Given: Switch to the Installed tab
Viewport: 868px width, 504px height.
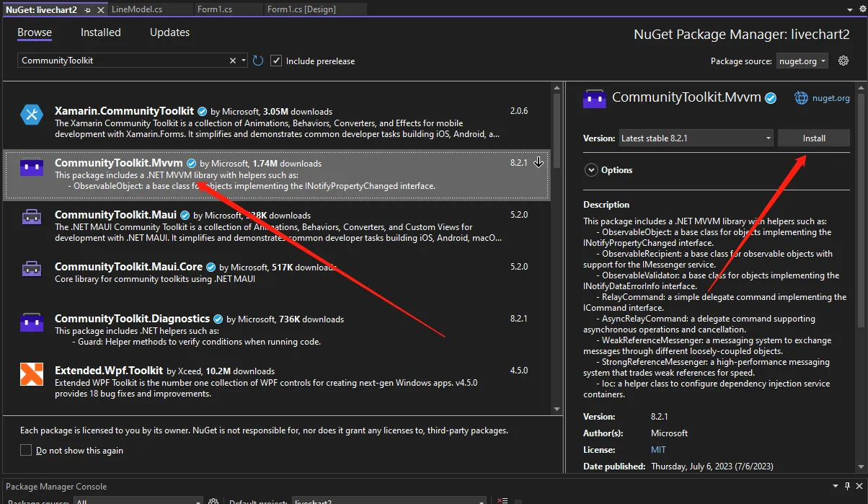Looking at the screenshot, I should pyautogui.click(x=101, y=32).
